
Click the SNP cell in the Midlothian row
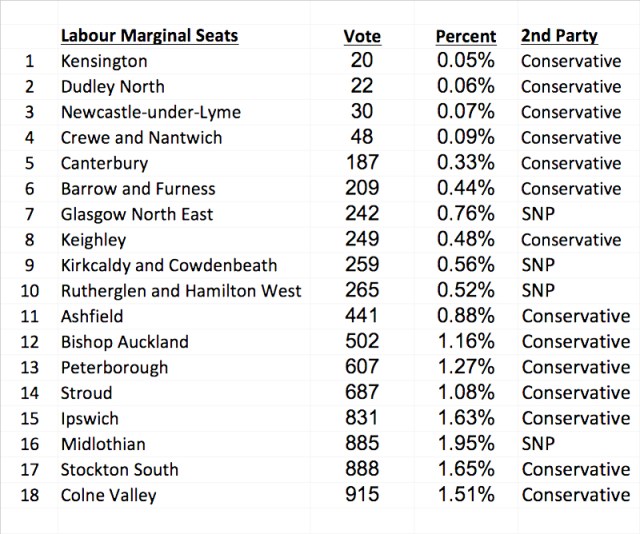(538, 443)
